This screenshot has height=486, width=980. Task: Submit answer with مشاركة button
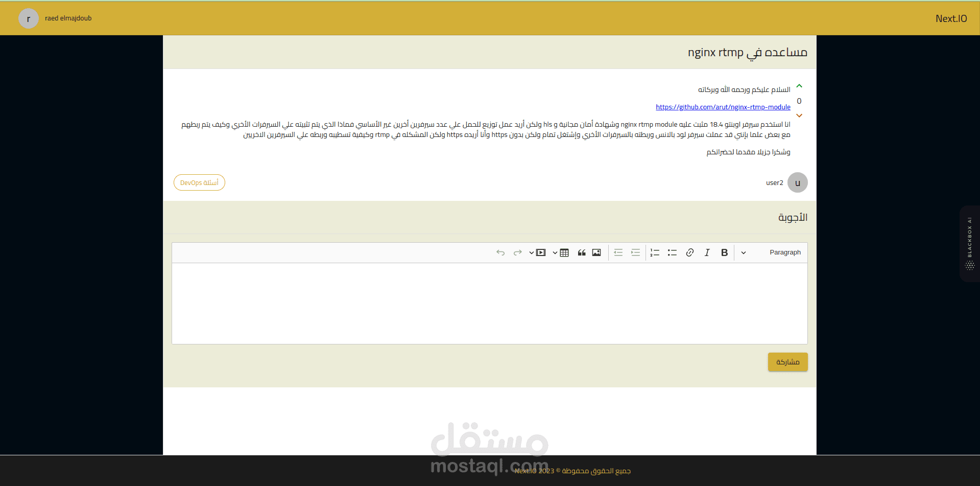(788, 362)
